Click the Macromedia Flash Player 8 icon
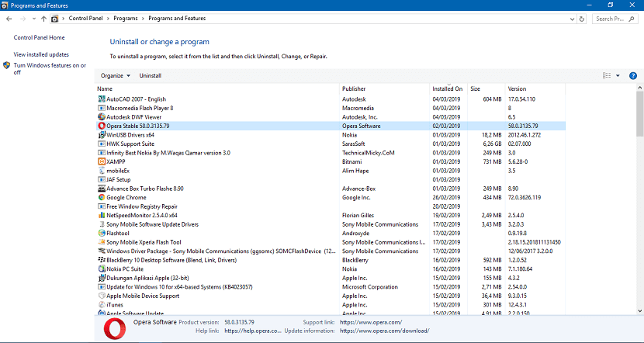 tap(102, 108)
